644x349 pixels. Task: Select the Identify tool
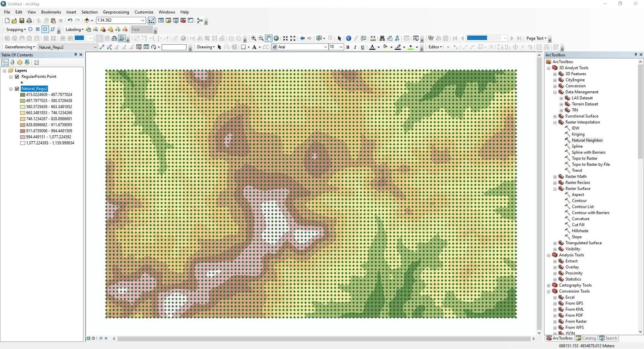tap(349, 38)
